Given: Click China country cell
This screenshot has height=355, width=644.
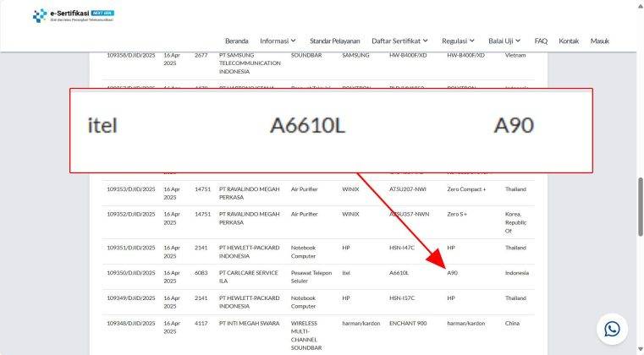Looking at the screenshot, I should pos(512,324).
